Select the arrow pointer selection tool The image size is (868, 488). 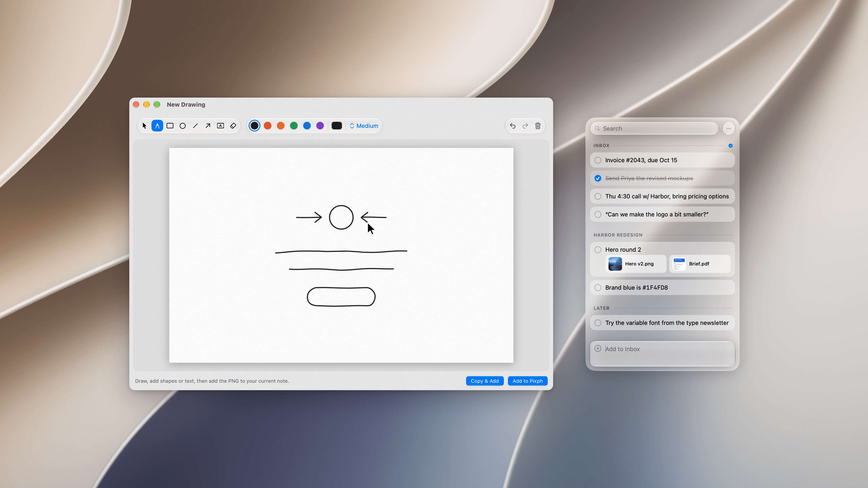145,126
